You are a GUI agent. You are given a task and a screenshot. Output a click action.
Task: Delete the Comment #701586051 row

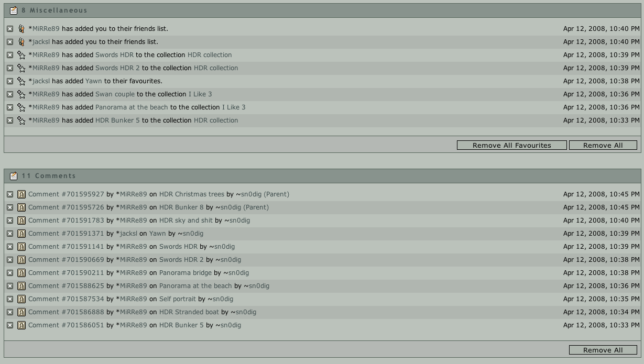pyautogui.click(x=10, y=325)
